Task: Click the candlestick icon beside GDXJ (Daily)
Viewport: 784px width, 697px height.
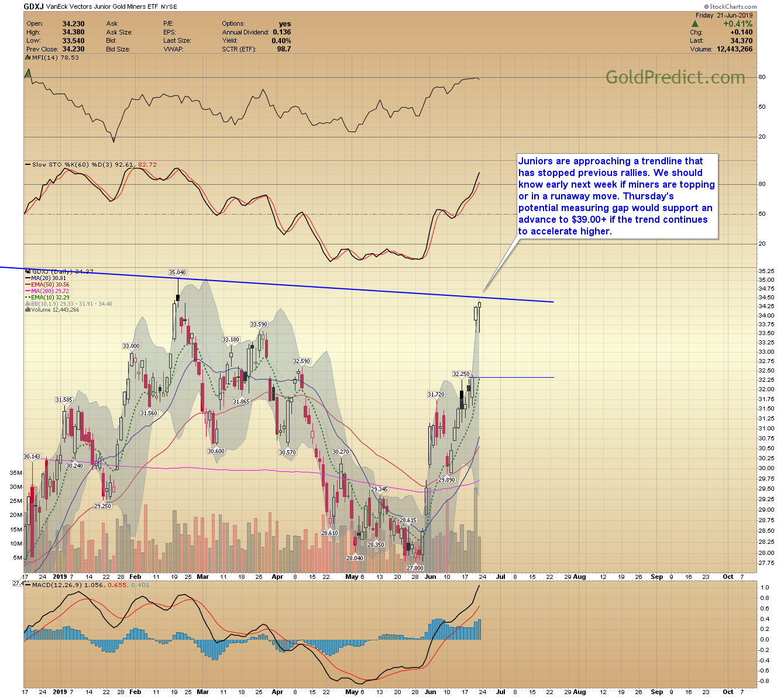Action: 27,271
